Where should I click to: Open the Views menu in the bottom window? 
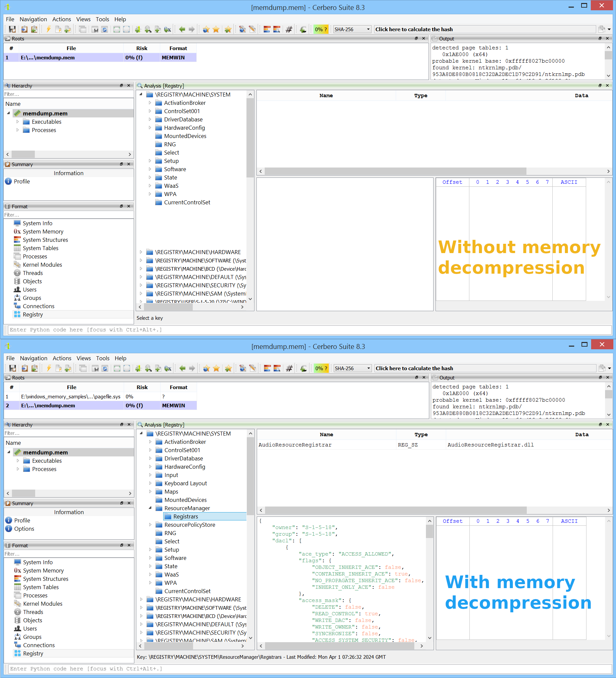[x=84, y=358]
